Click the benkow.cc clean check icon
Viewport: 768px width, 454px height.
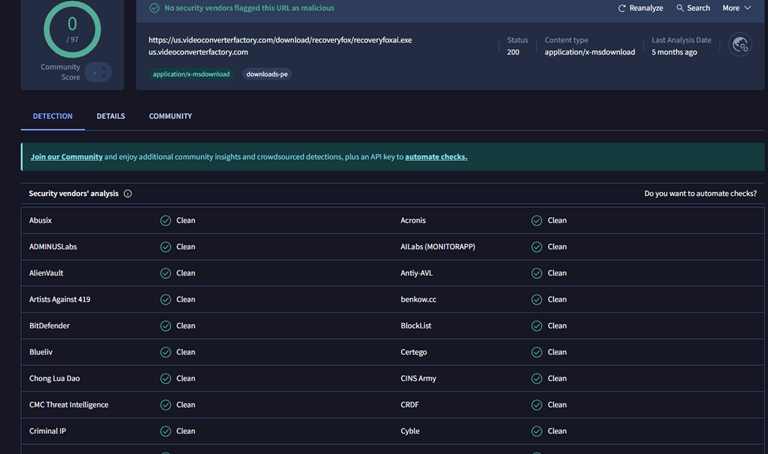tap(537, 299)
